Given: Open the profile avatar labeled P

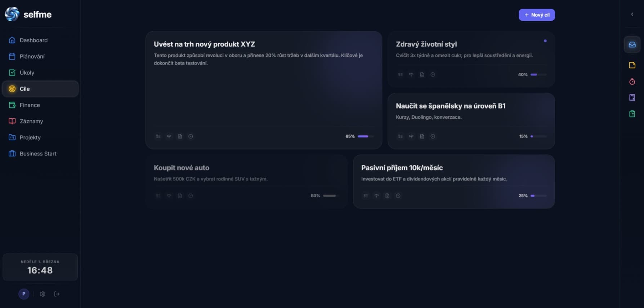Looking at the screenshot, I should [24, 294].
